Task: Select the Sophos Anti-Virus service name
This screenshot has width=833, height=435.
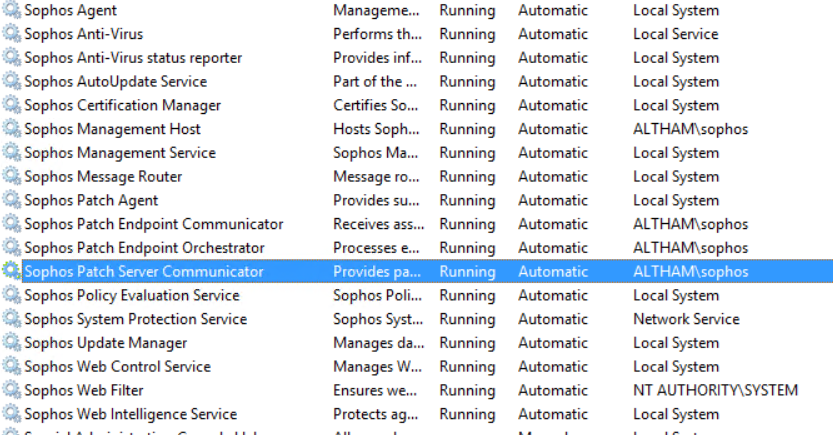Action: [x=83, y=34]
